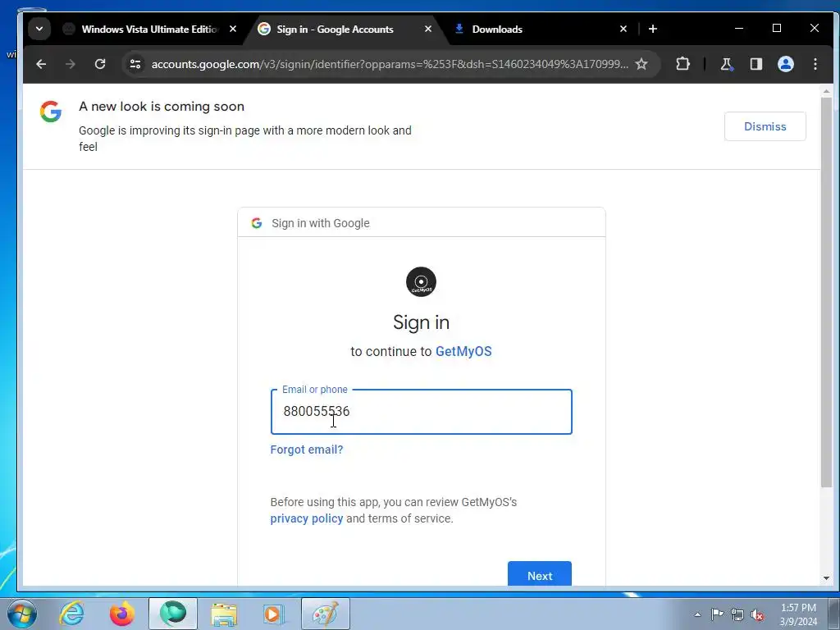
Task: Open the Windows Explorer folder taskbar icon
Action: 224,614
